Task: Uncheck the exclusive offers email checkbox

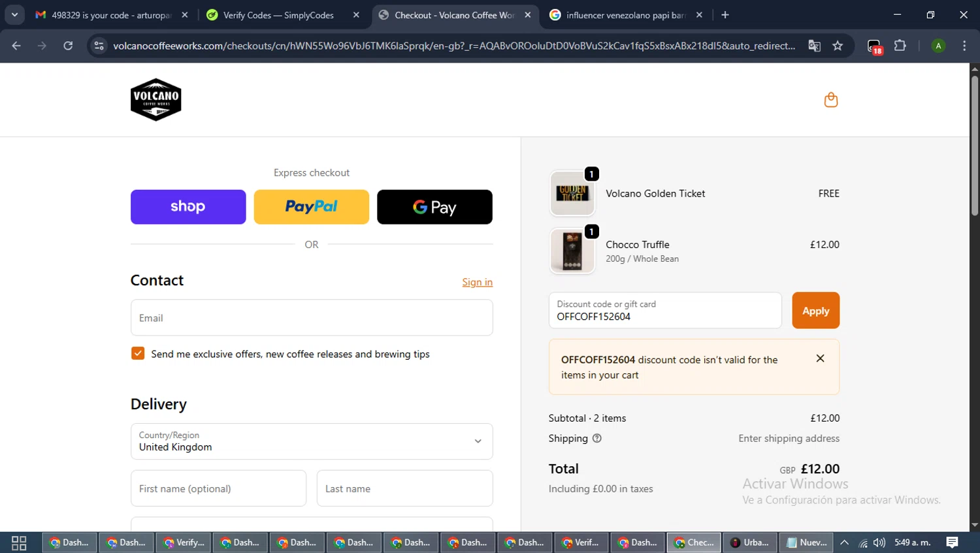Action: pyautogui.click(x=138, y=353)
